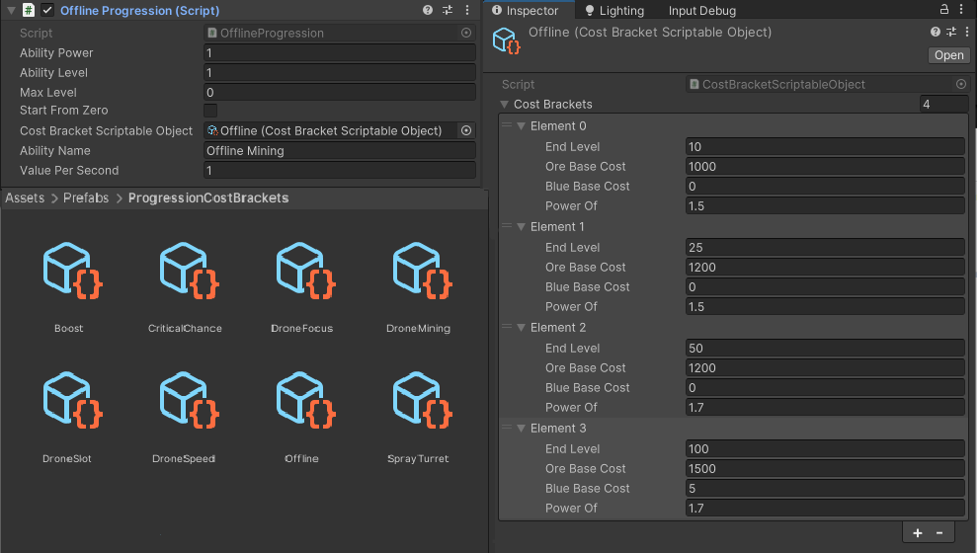The height and width of the screenshot is (553, 980).
Task: Open object picker for Script field OfflineProgression
Action: click(x=466, y=33)
